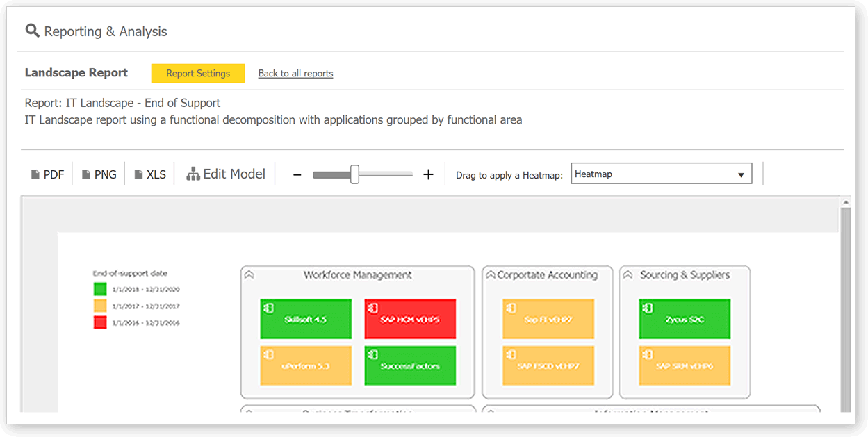Click the green end-of-support legend swatch
This screenshot has height=437, width=868.
[x=99, y=289]
